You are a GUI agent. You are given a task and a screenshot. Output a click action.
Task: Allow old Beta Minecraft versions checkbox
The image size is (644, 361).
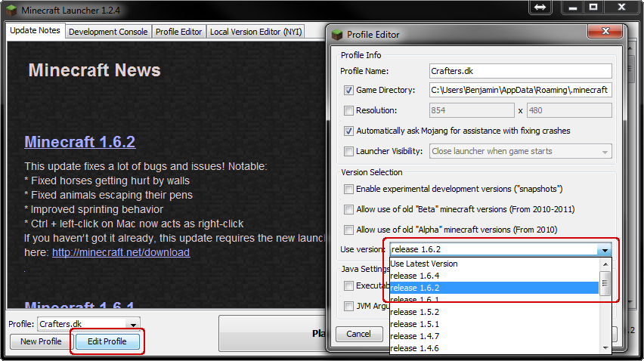click(x=348, y=209)
